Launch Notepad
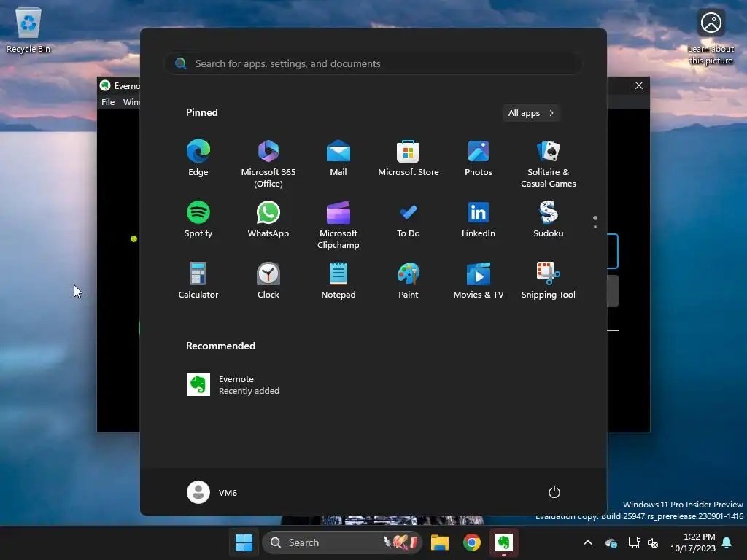This screenshot has width=747, height=560. (x=338, y=281)
